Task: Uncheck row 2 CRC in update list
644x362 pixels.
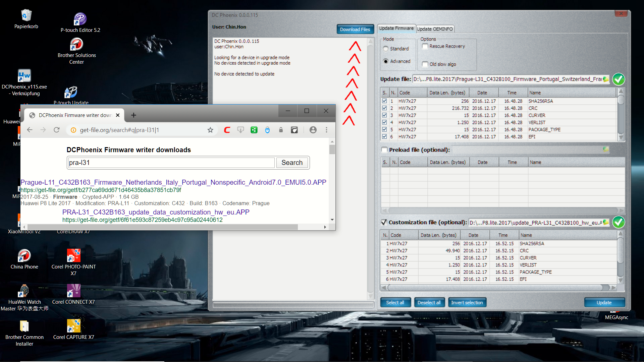Action: pyautogui.click(x=384, y=108)
